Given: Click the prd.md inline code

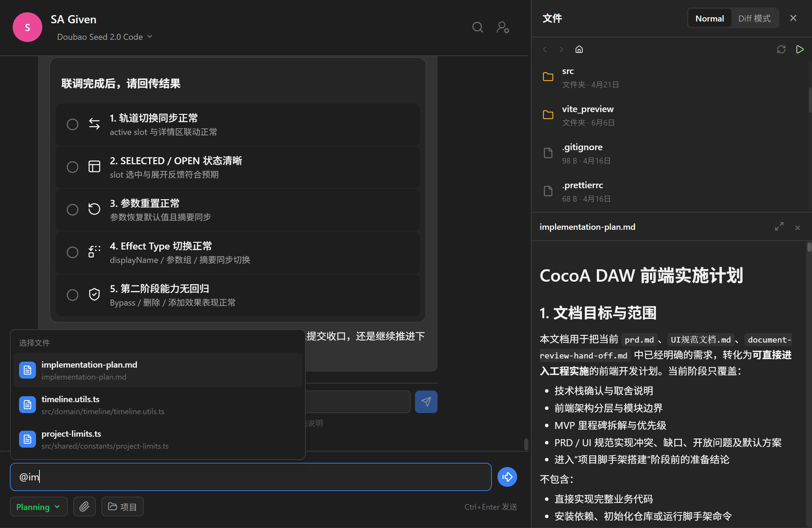Looking at the screenshot, I should (639, 340).
